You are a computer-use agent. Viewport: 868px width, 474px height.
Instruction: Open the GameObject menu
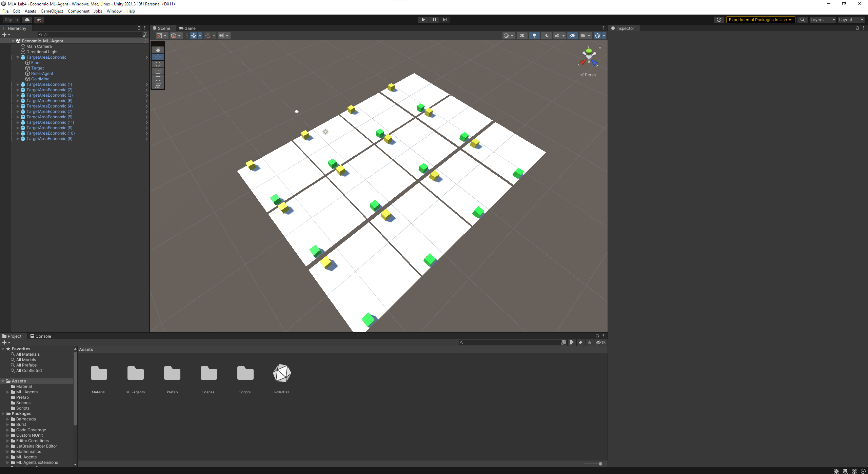point(52,11)
